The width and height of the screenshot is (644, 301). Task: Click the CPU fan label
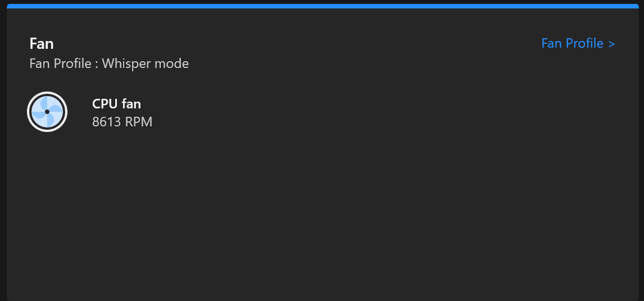click(x=117, y=104)
